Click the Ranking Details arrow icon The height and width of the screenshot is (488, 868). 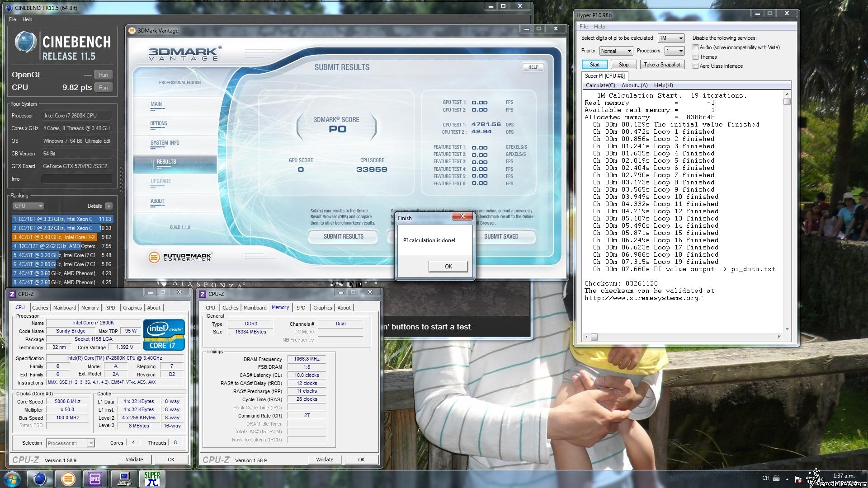(108, 206)
